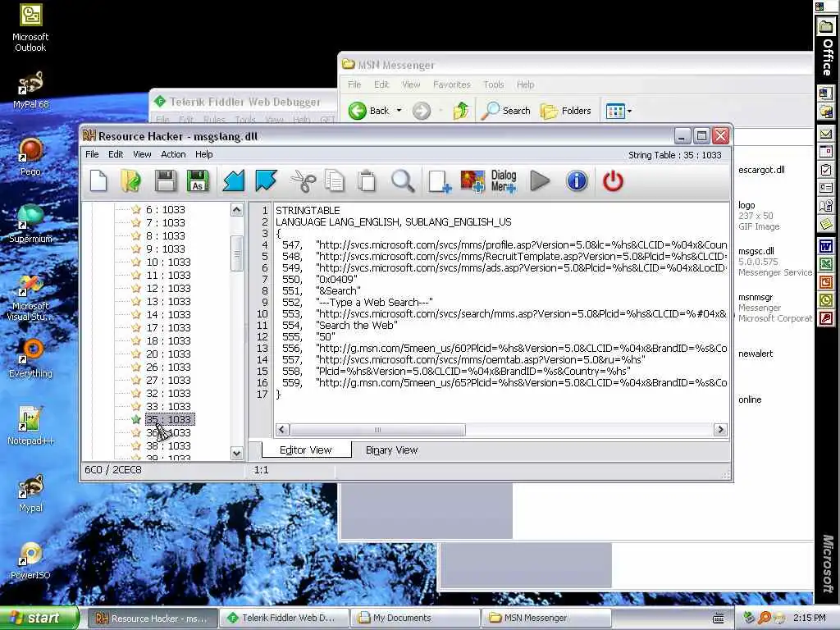Viewport: 840px width, 630px height.
Task: Open the Microsoft Outlook desktop icon
Action: coord(30,28)
